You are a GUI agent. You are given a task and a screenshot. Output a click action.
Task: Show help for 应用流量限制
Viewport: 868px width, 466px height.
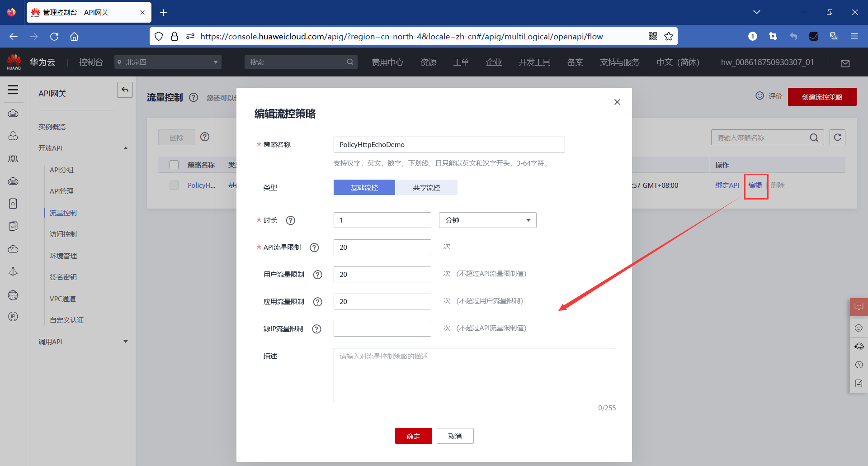(x=318, y=302)
